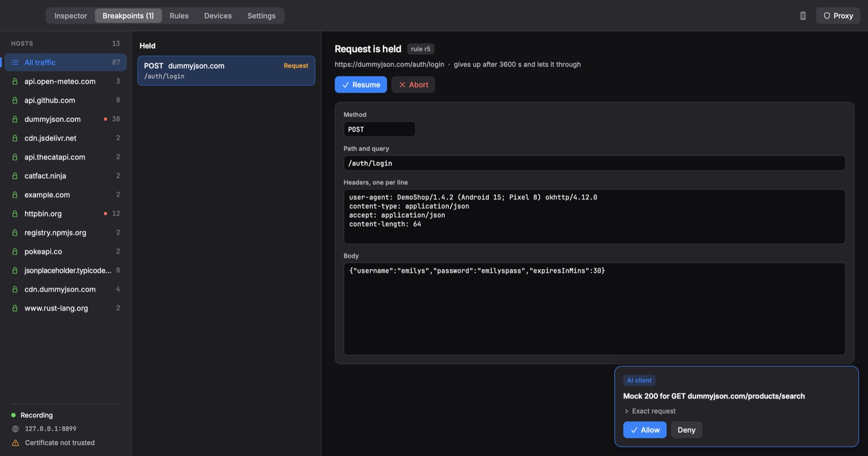Screen dimensions: 868x456
Task: Click the rule r5 badge
Action: pyautogui.click(x=420, y=49)
